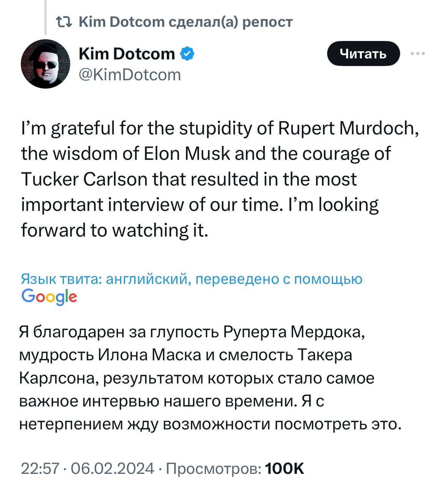Click the repost arrows icon
This screenshot has height=486, width=448.
pos(63,22)
